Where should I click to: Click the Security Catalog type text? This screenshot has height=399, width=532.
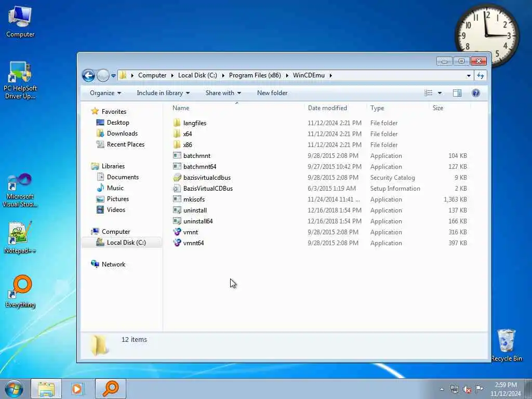coord(393,178)
